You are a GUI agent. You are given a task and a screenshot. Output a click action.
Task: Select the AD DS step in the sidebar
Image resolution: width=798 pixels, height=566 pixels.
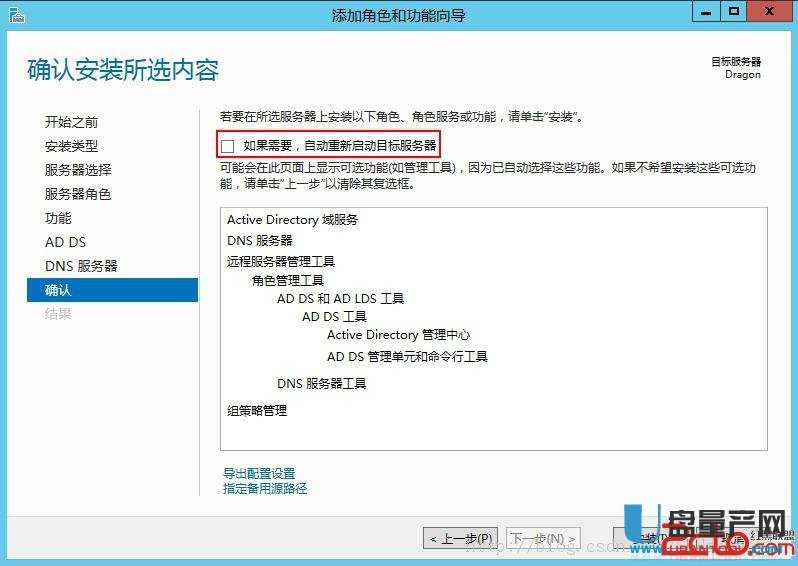point(65,242)
